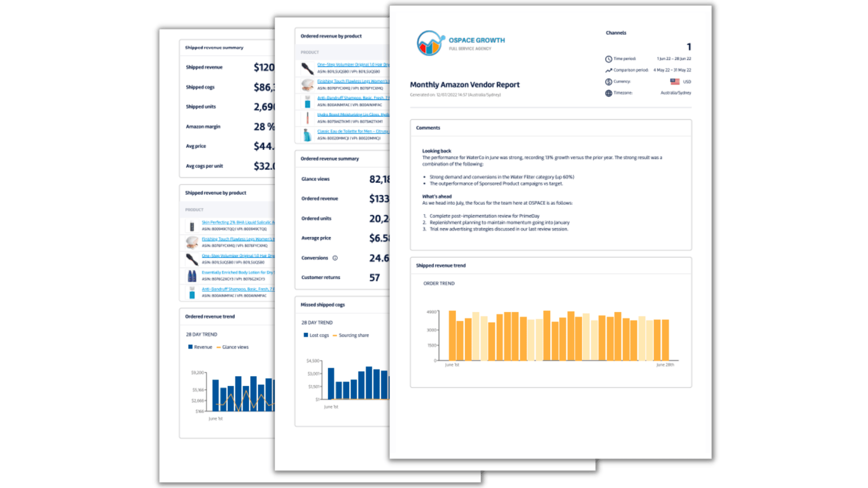Viewport: 868px width, 488px height.
Task: Click the info icon beside Conversions
Action: pyautogui.click(x=335, y=258)
